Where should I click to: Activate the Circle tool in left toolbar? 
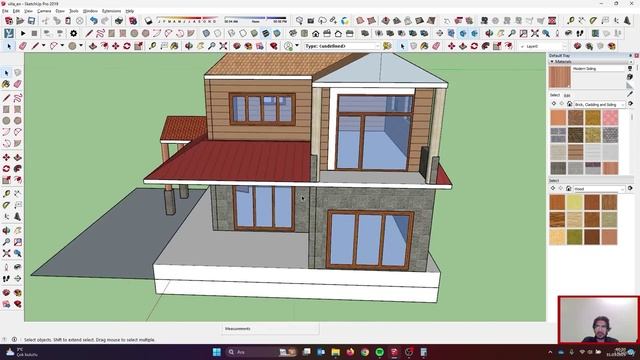pyautogui.click(x=6, y=121)
